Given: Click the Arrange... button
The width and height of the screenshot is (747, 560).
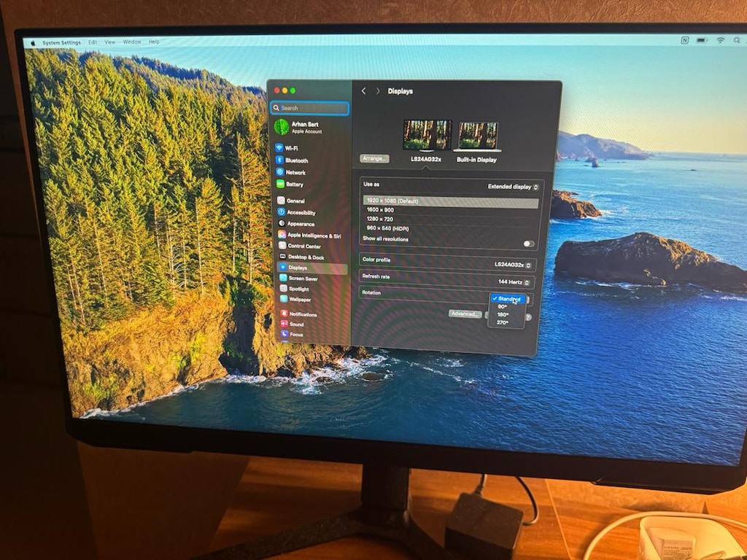Looking at the screenshot, I should 374,158.
